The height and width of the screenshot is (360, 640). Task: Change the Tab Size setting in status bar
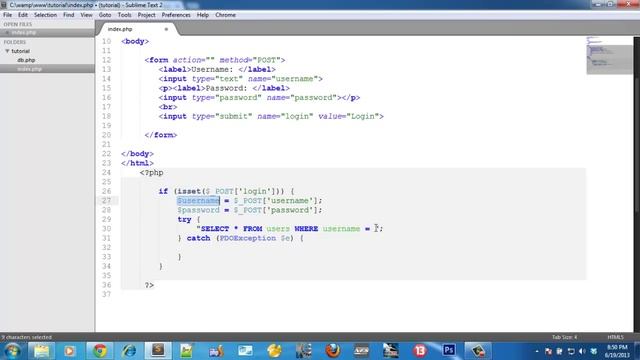[x=564, y=337]
